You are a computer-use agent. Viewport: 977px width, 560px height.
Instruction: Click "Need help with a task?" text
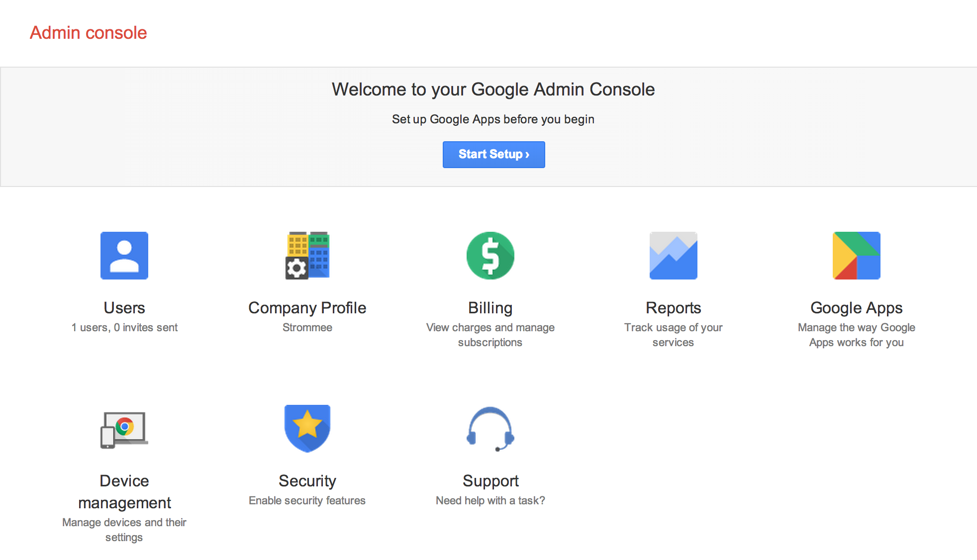point(490,501)
